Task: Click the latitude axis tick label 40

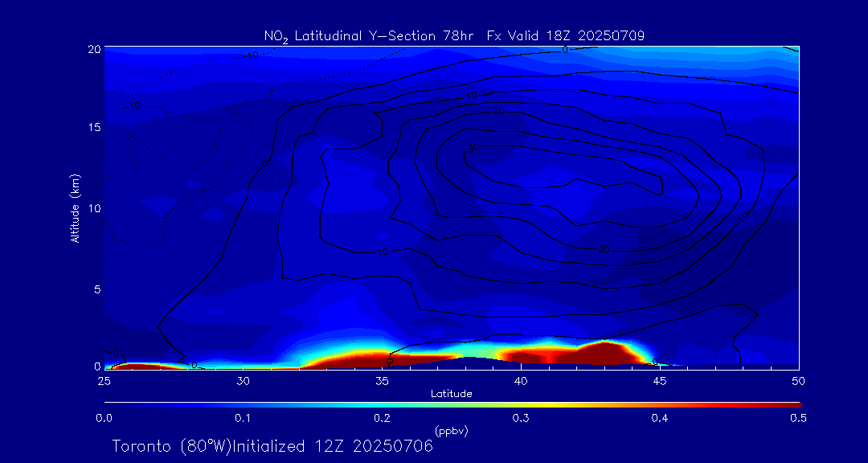Action: (x=521, y=380)
